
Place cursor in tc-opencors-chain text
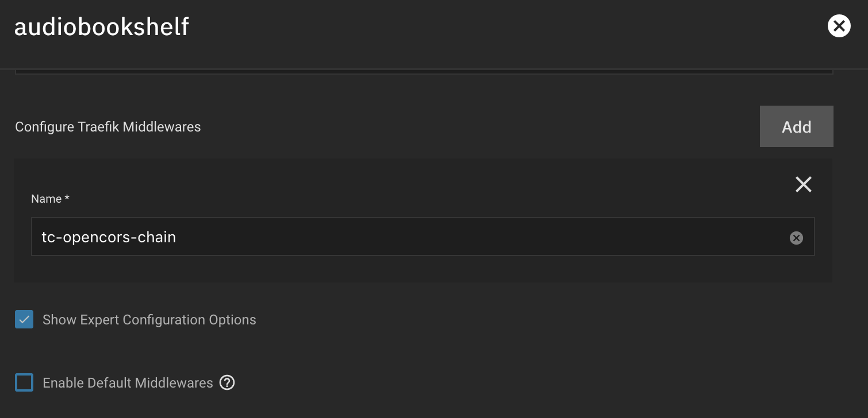[x=109, y=237]
